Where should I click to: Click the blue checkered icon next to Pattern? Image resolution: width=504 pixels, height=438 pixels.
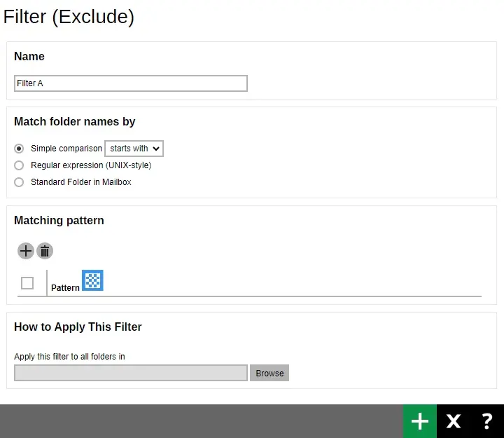[x=92, y=280]
